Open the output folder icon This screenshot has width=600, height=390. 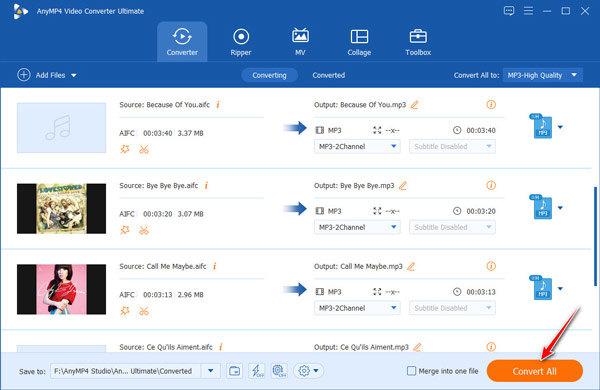coord(235,370)
